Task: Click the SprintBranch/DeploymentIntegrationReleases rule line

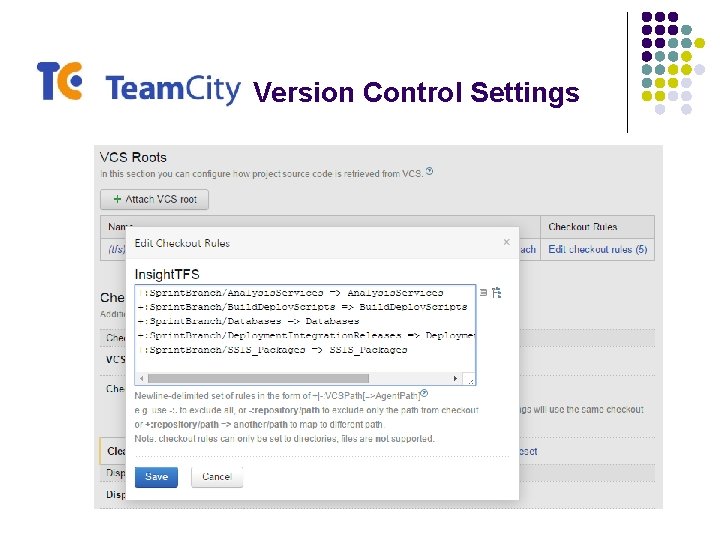Action: pyautogui.click(x=306, y=335)
